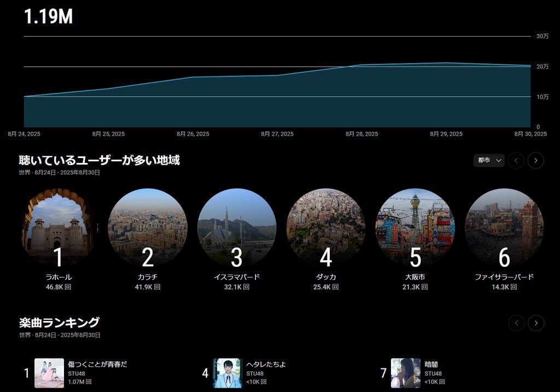Open the song title ヘタレたちよ
560x392 pixels.
[266, 364]
